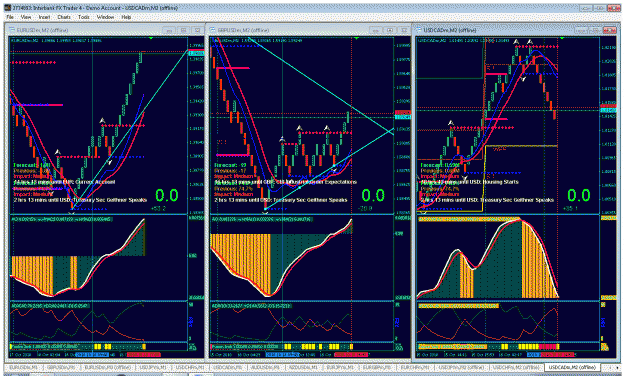Switch to the AUDUSDm,M1 chart tab
625x376 pixels.
[x=265, y=367]
